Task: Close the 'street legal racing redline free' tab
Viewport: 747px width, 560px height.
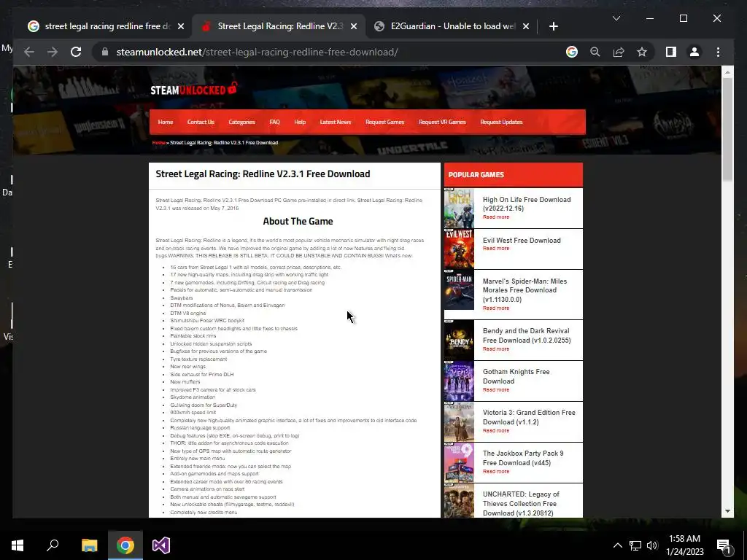Action: point(181,26)
